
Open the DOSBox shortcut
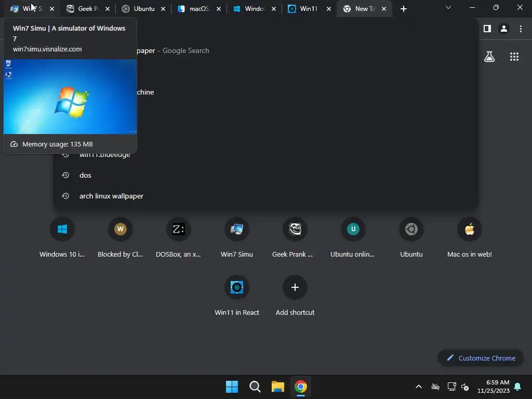179,238
